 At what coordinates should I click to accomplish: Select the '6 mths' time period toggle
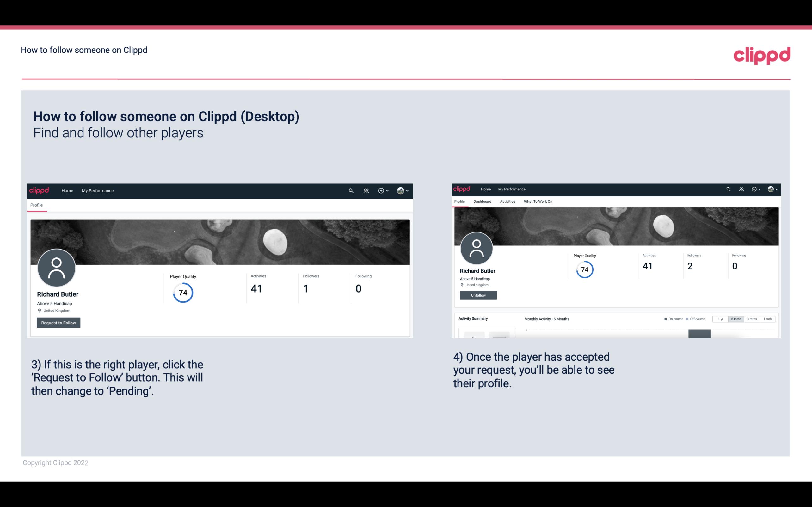pyautogui.click(x=735, y=319)
